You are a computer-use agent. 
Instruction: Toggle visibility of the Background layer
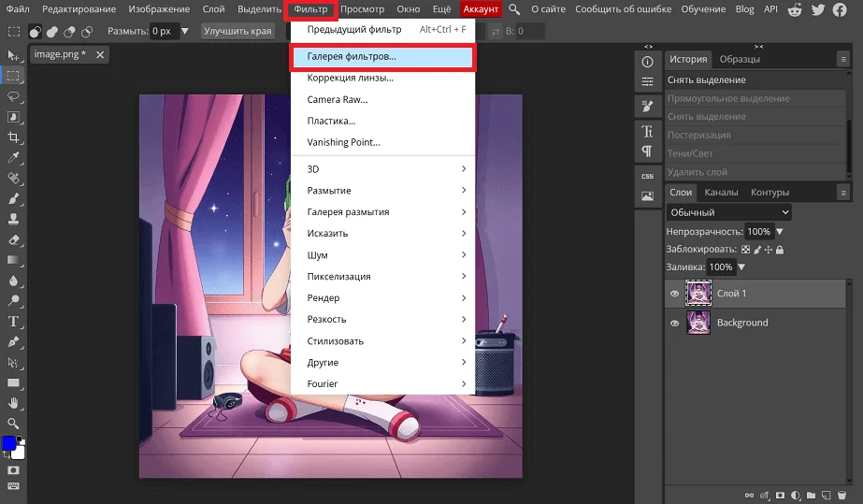[x=674, y=323]
